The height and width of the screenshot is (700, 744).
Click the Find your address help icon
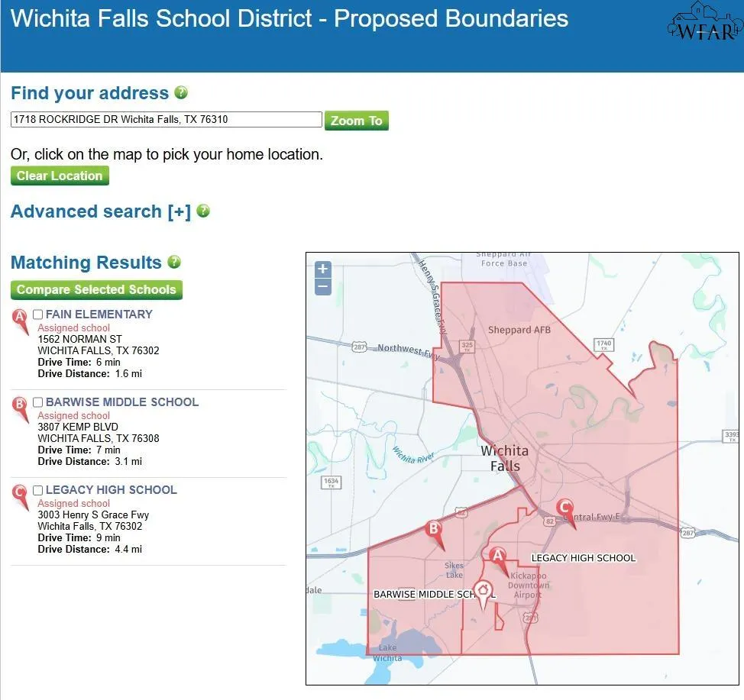coord(181,92)
